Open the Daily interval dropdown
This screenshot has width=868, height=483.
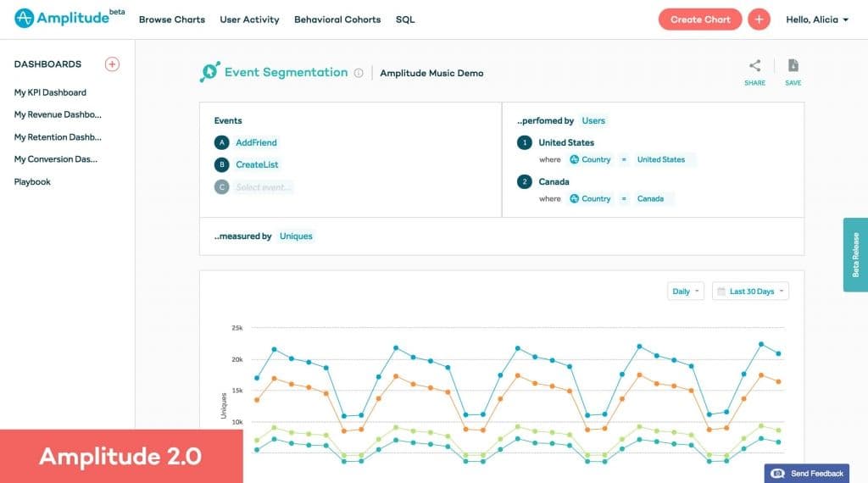(x=686, y=291)
